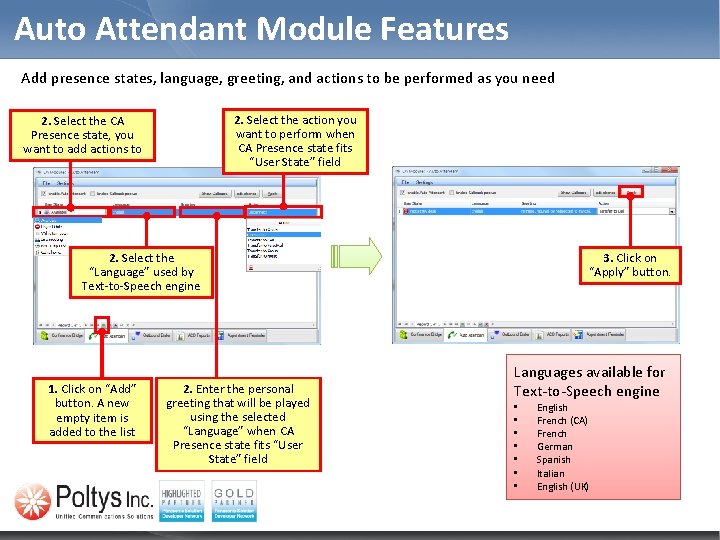Switch to ACD Reports tab in filled-row window
Screen dimensions: 720x540
[552, 335]
